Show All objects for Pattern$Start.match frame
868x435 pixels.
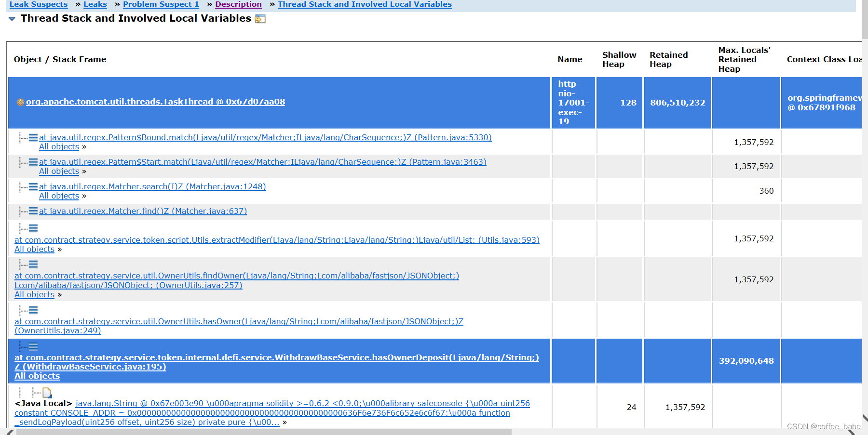[x=59, y=171]
